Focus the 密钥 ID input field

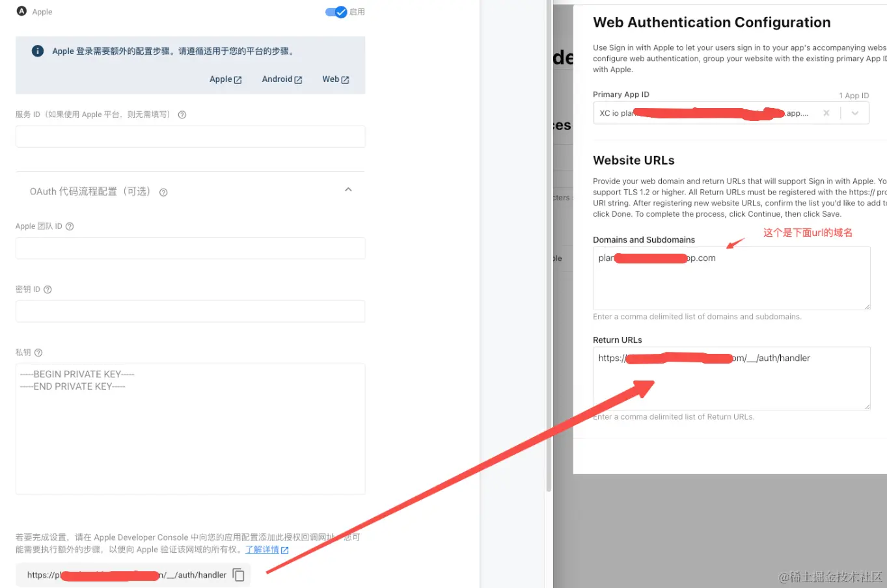[190, 312]
